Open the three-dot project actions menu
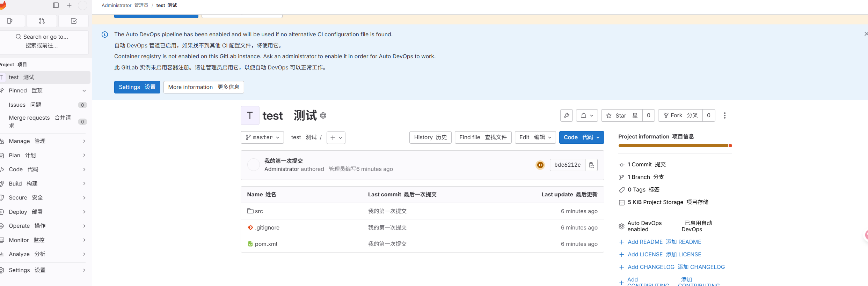 pos(725,115)
